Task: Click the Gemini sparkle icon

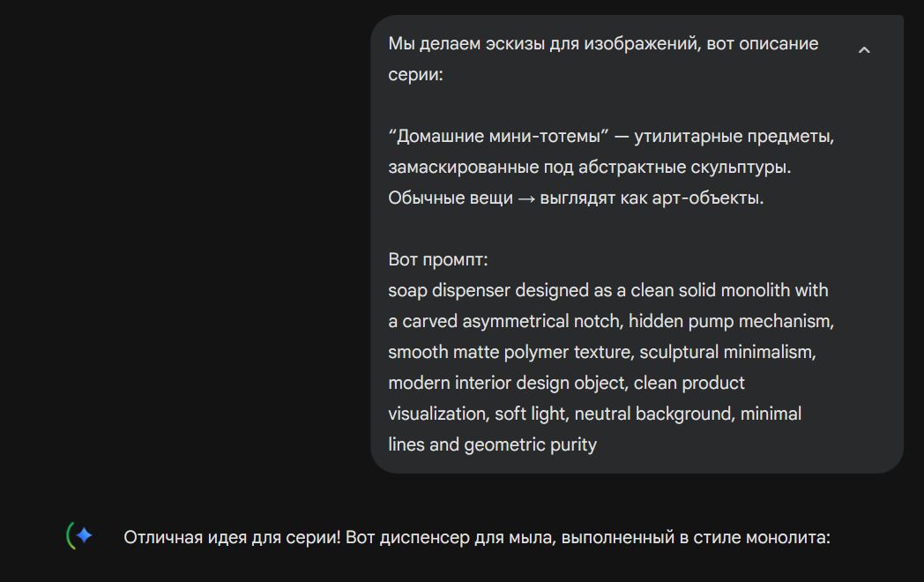Action: [82, 535]
